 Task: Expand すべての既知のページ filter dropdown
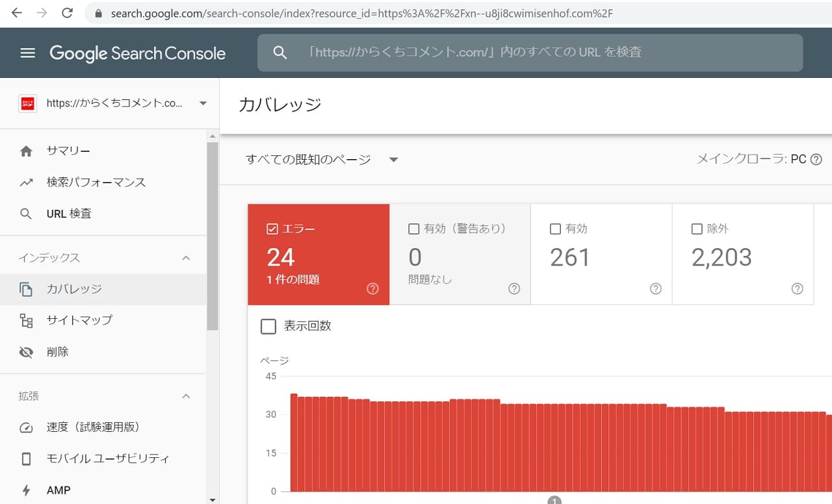(x=393, y=160)
